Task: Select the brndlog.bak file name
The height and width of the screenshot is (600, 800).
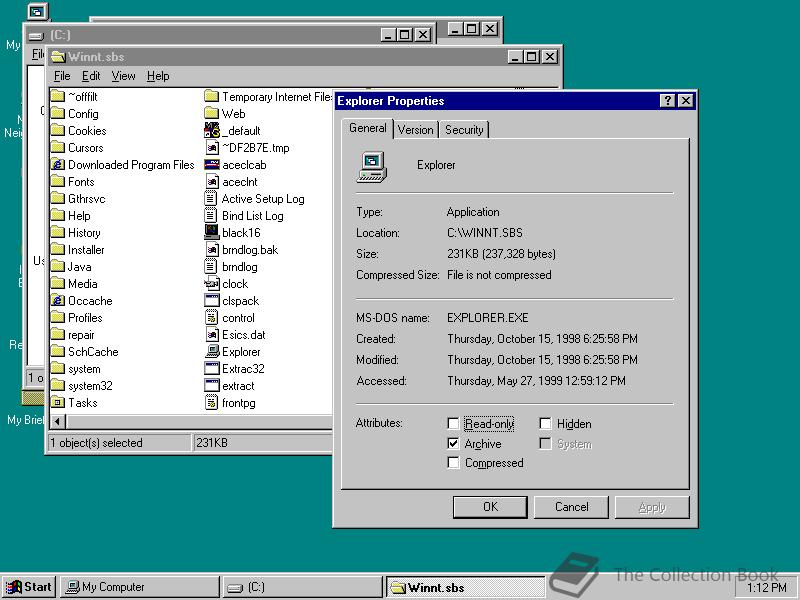Action: (250, 249)
